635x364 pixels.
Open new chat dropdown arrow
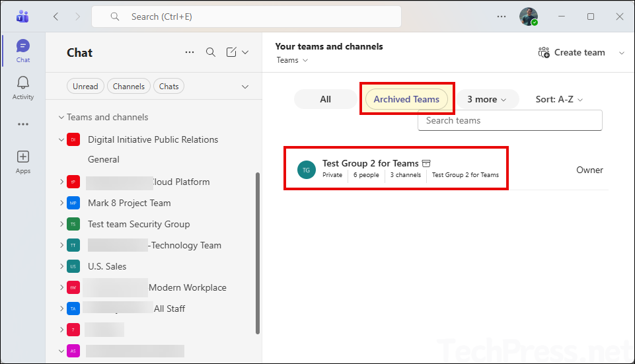tap(245, 52)
